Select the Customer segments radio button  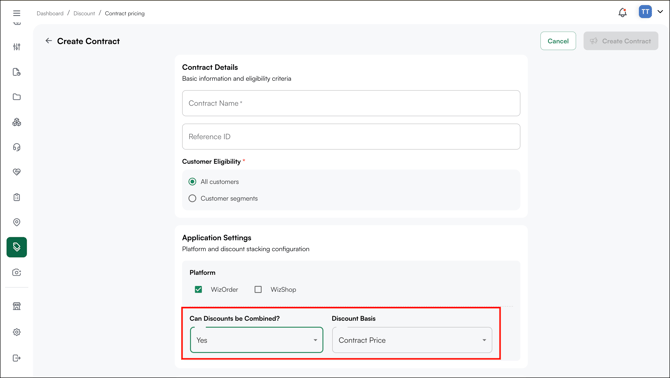tap(192, 198)
